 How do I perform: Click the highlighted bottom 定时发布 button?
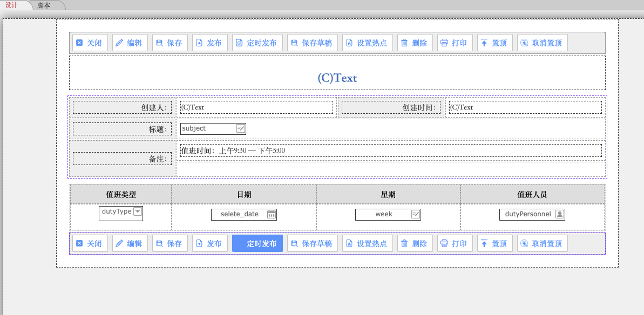point(257,244)
